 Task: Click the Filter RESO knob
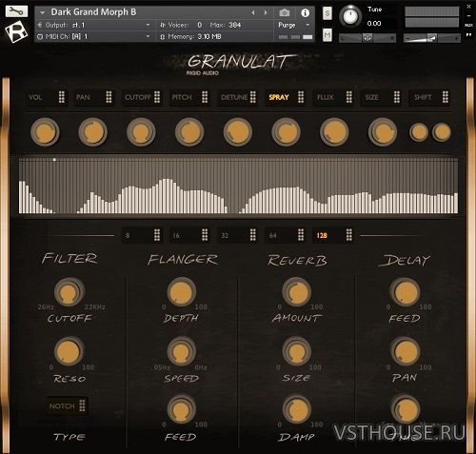tap(69, 351)
